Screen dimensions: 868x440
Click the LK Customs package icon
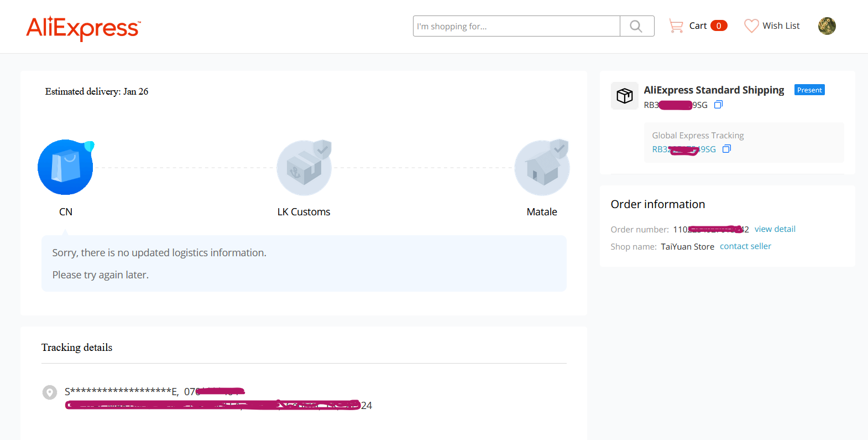click(304, 167)
